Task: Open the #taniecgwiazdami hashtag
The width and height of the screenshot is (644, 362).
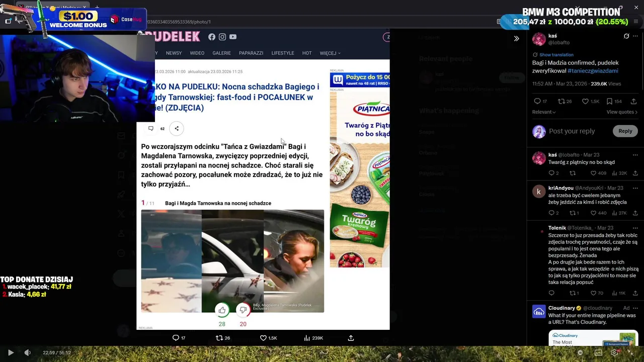Action: tap(593, 71)
